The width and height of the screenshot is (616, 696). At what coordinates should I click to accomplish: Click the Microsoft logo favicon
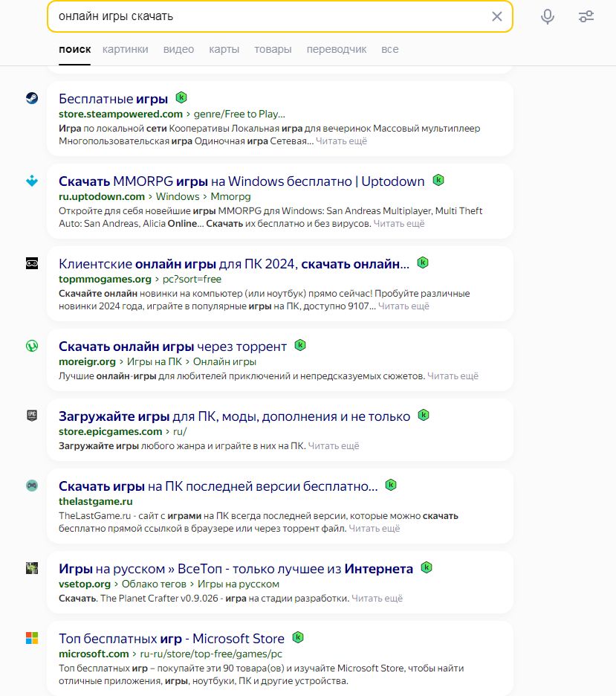click(32, 638)
